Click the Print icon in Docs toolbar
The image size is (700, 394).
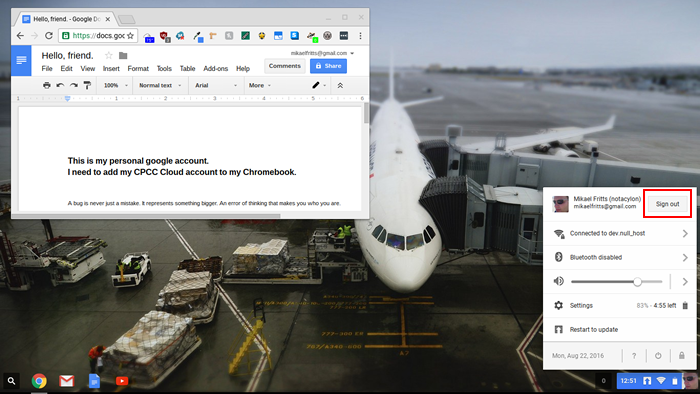coord(46,85)
